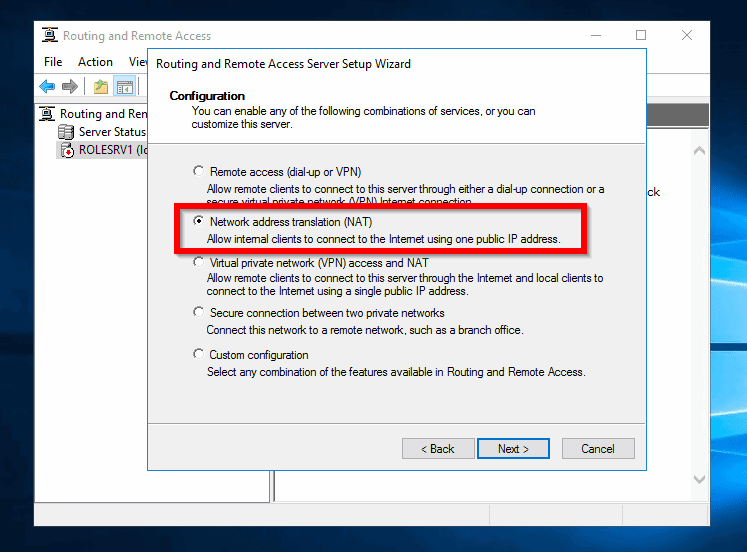Open the File menu
Viewport: 747px width, 552px height.
point(53,62)
